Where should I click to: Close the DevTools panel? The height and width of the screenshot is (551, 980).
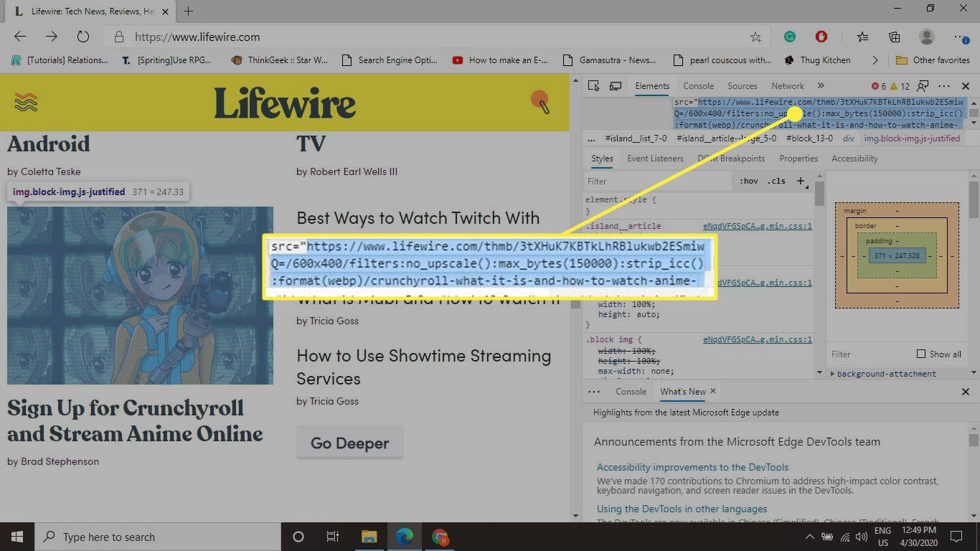[966, 86]
